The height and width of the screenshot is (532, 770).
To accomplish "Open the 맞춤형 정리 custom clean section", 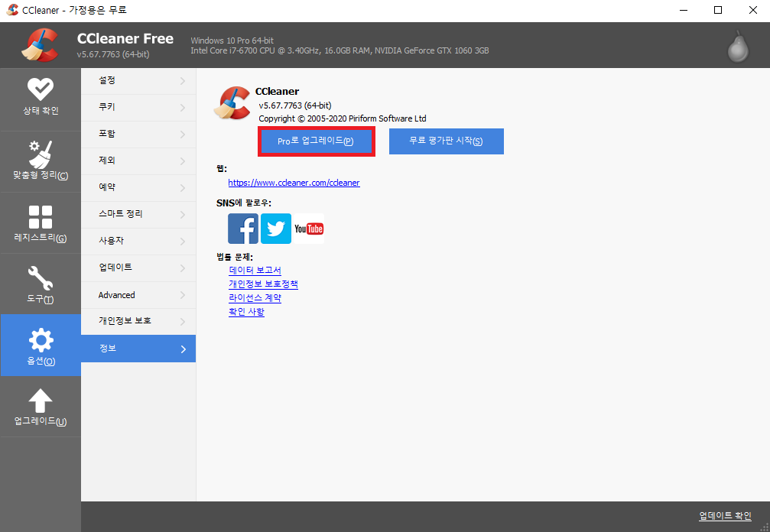I will tap(41, 161).
